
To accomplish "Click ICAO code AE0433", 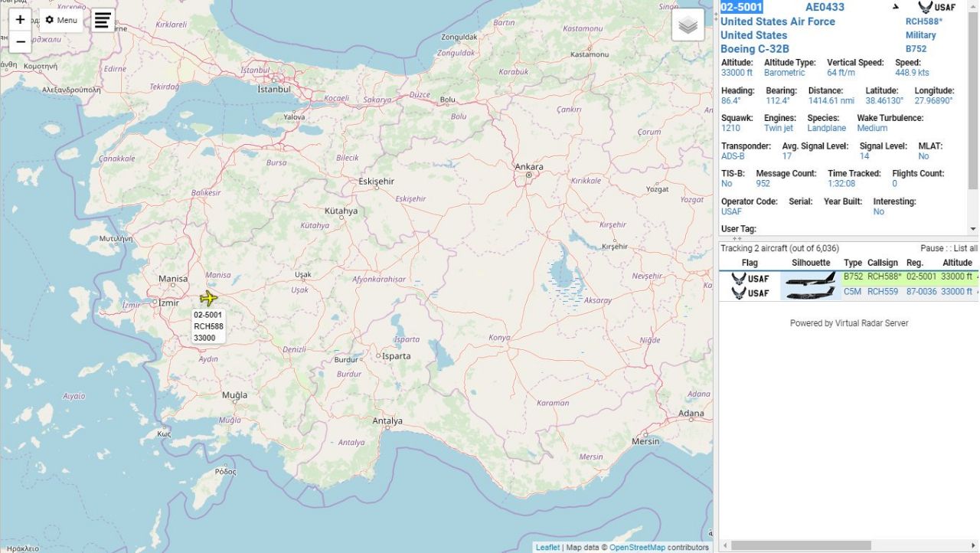I will [825, 8].
